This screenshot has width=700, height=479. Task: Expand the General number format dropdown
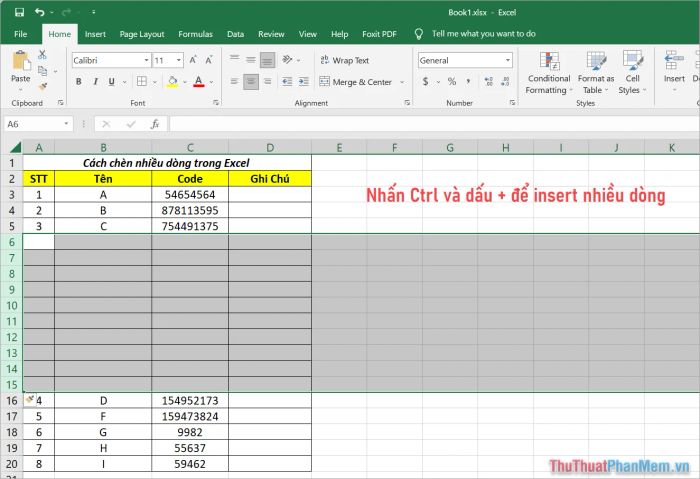pyautogui.click(x=508, y=60)
